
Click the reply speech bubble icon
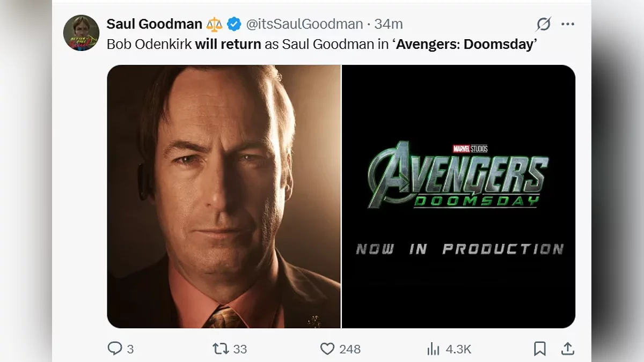click(115, 349)
